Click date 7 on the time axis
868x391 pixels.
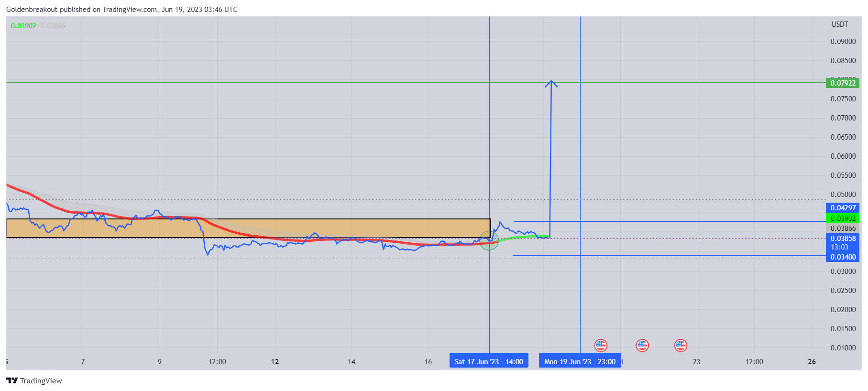tap(83, 362)
